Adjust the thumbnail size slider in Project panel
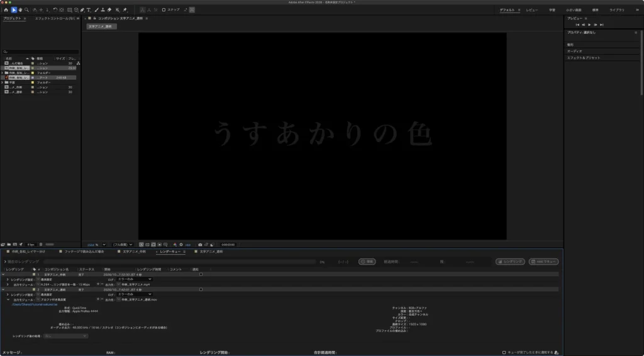The width and height of the screenshot is (644, 356). pos(50,245)
